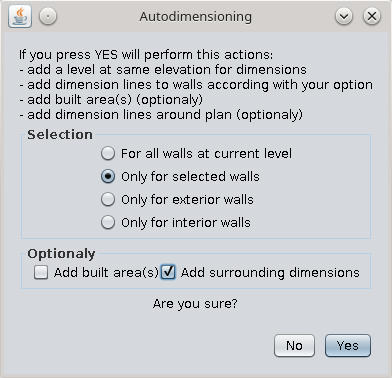The image size is (392, 378).
Task: Click the 'add built area(s) (optionaly)' instruction line
Action: 111,100
